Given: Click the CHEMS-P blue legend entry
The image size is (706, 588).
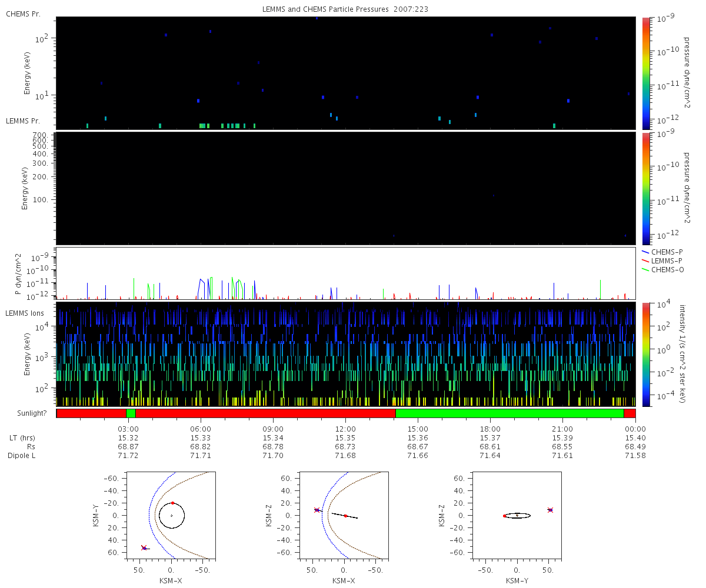Looking at the screenshot, I should pyautogui.click(x=662, y=252).
